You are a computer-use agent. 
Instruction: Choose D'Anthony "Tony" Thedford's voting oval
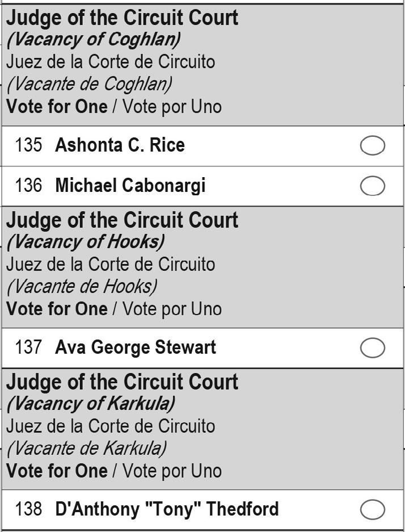coord(373,510)
